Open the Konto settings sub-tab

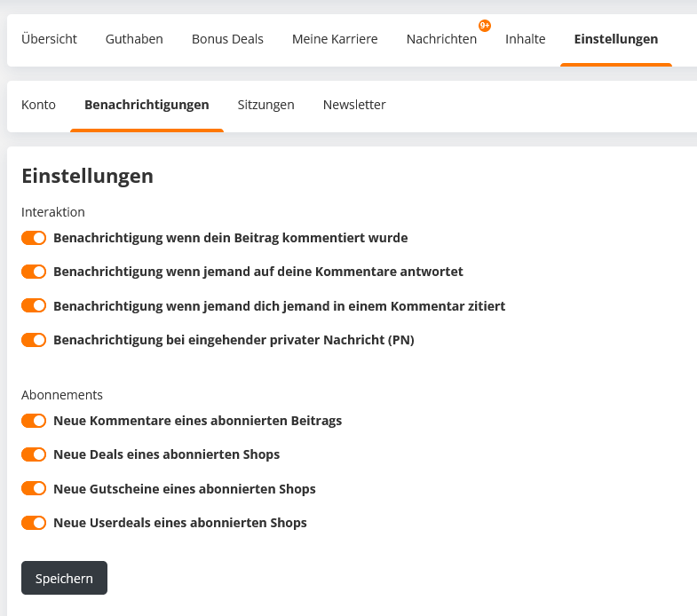tap(39, 105)
